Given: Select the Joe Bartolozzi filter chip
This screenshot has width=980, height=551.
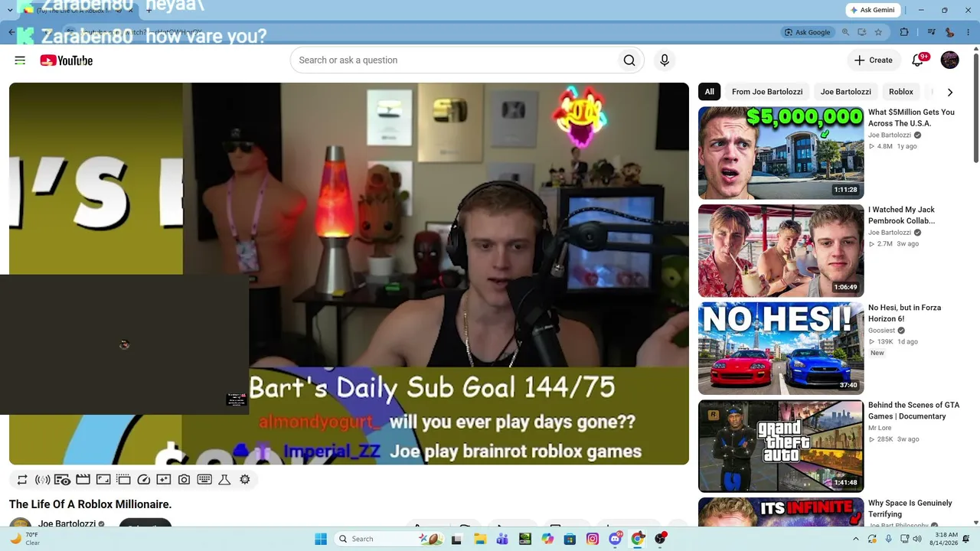Looking at the screenshot, I should pyautogui.click(x=846, y=92).
